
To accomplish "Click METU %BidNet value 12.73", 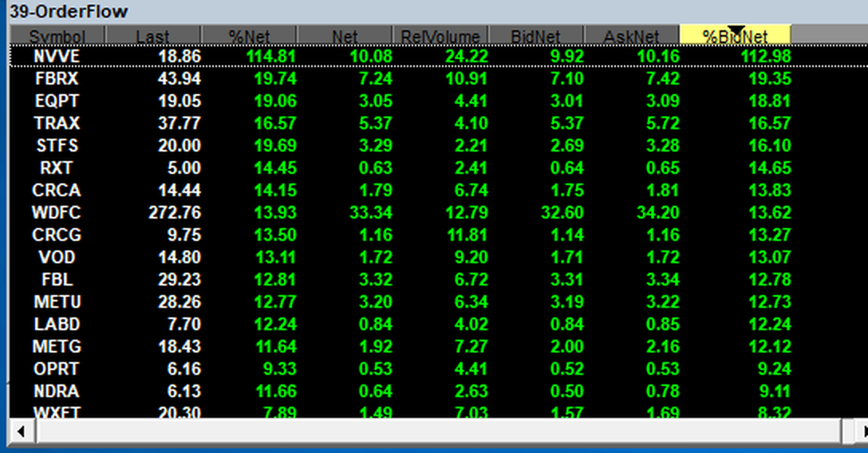I will [770, 302].
